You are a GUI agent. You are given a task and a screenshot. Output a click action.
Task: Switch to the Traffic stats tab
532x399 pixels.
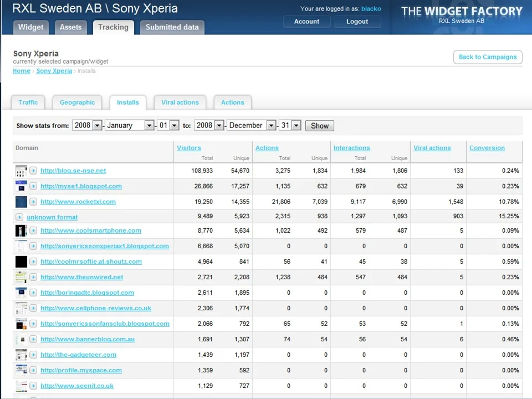click(x=28, y=103)
